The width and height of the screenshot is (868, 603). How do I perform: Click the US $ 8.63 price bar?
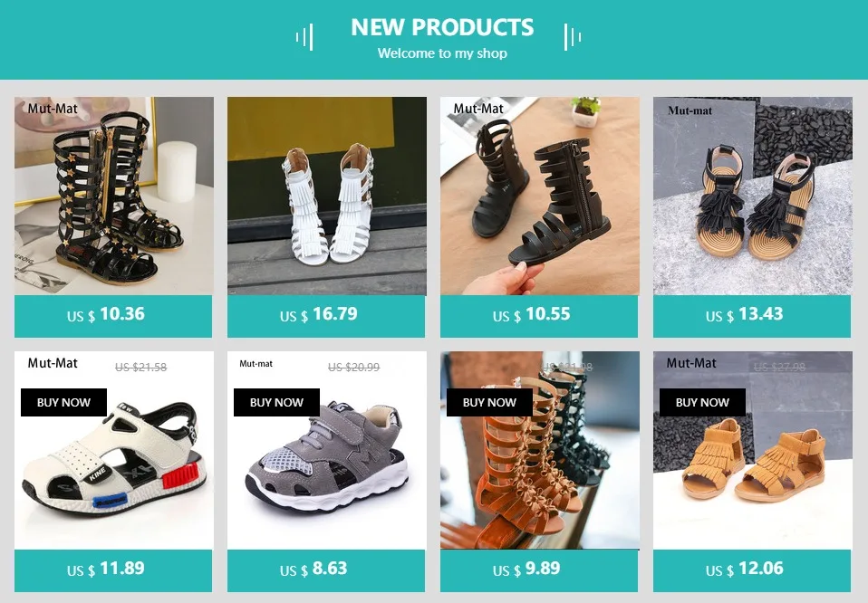(x=326, y=570)
